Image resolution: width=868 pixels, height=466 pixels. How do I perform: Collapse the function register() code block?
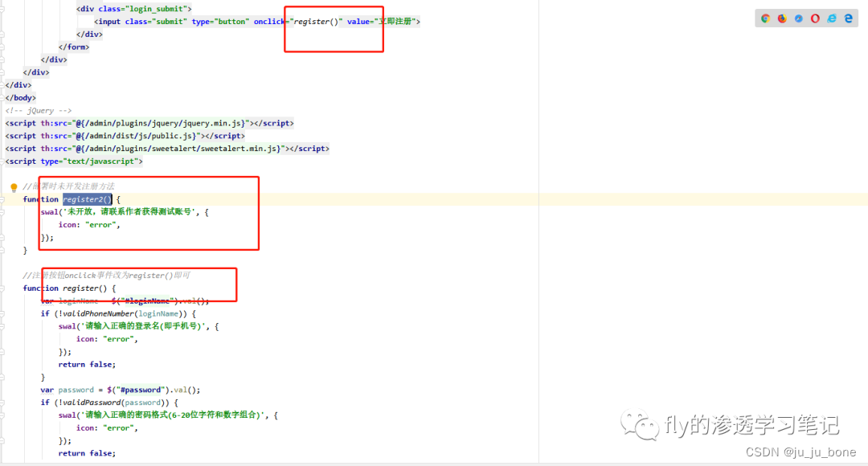[x=2, y=288]
